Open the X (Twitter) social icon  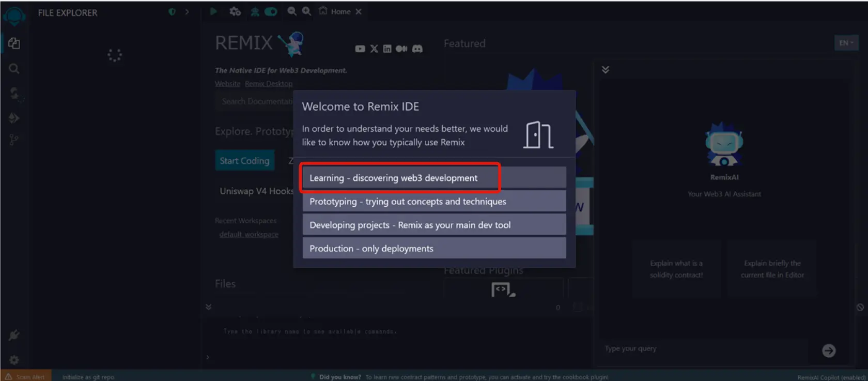point(374,49)
